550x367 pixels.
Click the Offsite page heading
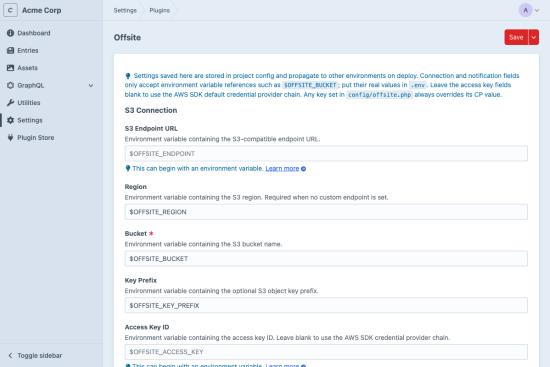[x=127, y=37]
